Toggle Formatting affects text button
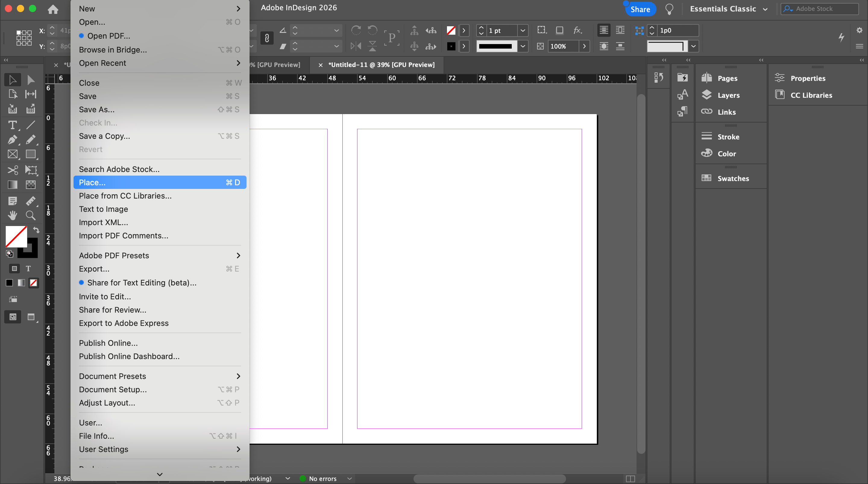The width and height of the screenshot is (868, 484). coord(28,269)
